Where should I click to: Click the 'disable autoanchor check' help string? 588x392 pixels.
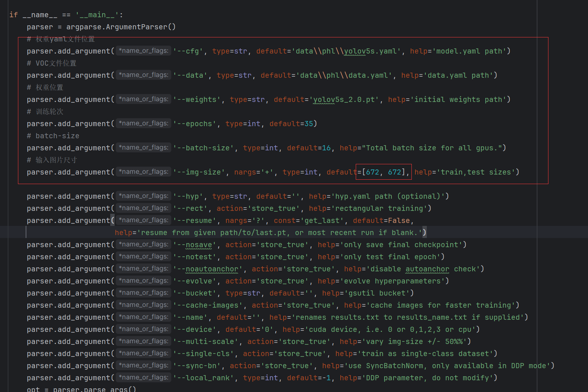[x=423, y=269]
